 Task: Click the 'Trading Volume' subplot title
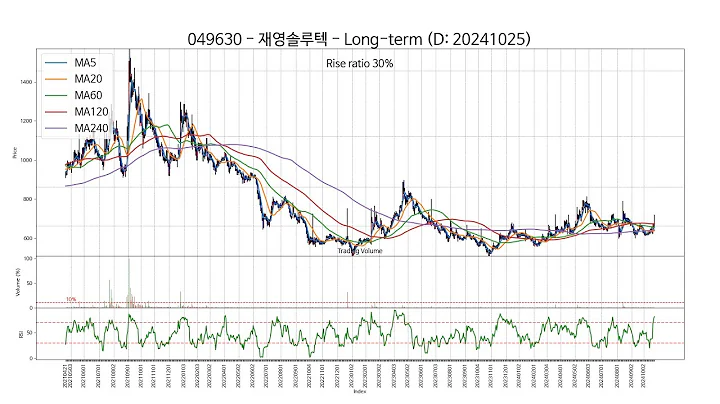(x=360, y=251)
